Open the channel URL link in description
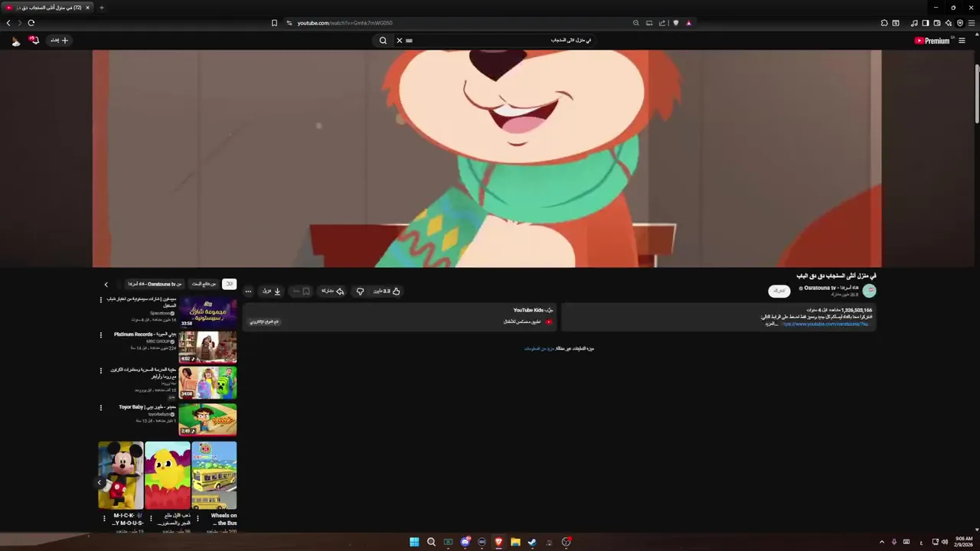 [825, 324]
